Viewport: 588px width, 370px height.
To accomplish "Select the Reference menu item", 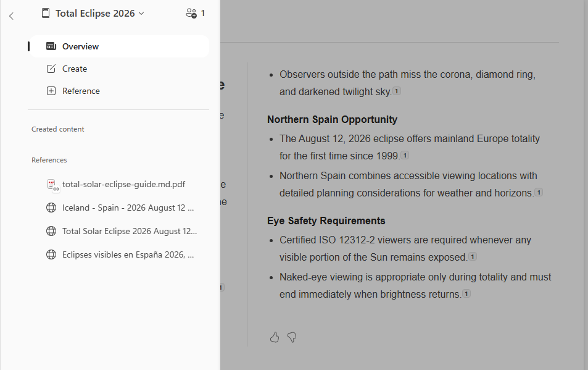I will tap(119, 91).
